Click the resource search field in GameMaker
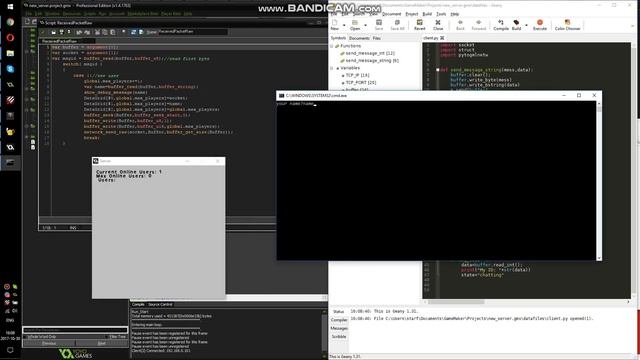This screenshot has width=640, height=360. coord(75,330)
